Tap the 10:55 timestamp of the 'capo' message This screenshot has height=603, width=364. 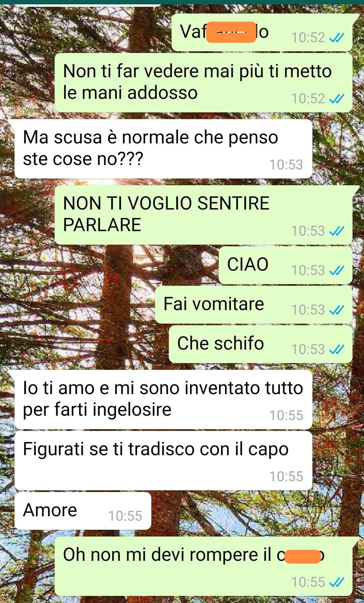point(286,476)
